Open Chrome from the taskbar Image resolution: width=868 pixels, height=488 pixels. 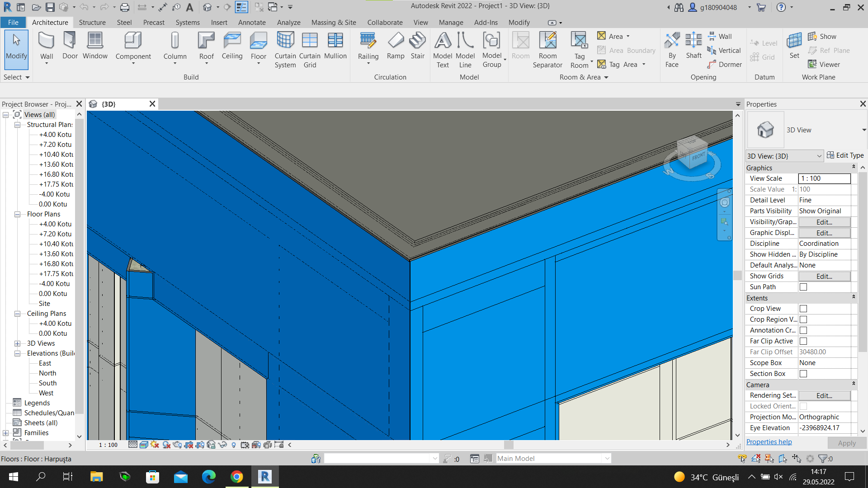pos(236,477)
